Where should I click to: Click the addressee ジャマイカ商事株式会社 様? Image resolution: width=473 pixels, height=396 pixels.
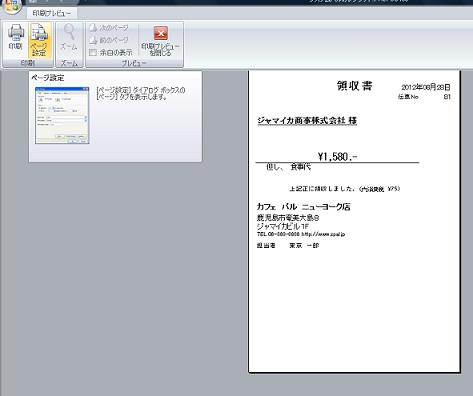pyautogui.click(x=307, y=121)
